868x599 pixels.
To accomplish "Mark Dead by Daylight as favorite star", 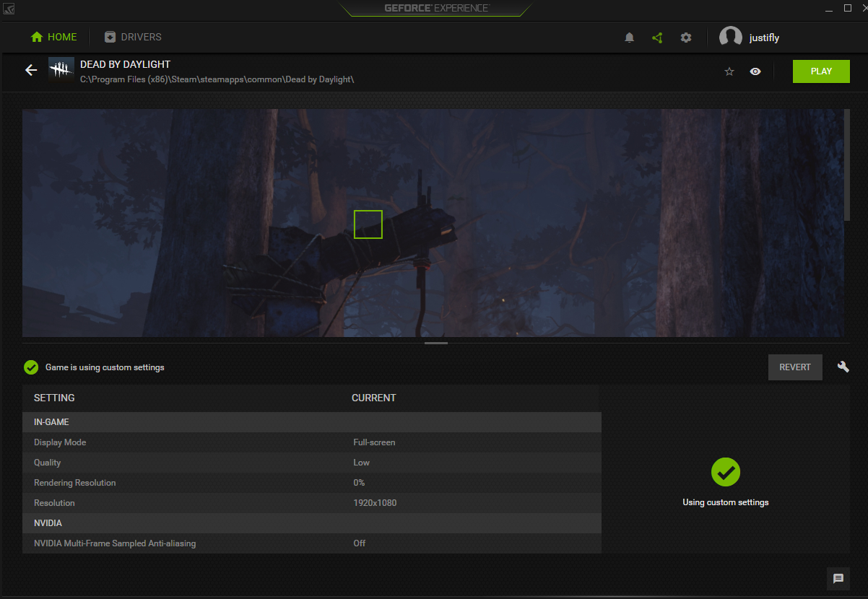I will click(729, 71).
